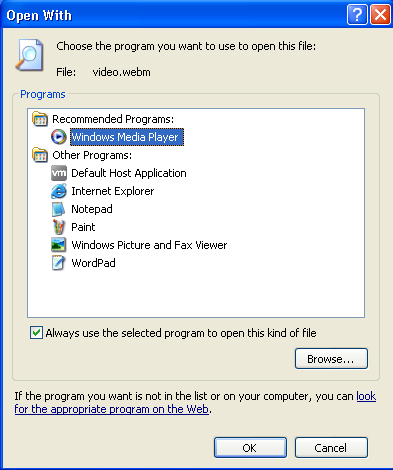Viewport: 393px width, 470px height.
Task: Select Notepad from Other Programs
Action: 92,209
